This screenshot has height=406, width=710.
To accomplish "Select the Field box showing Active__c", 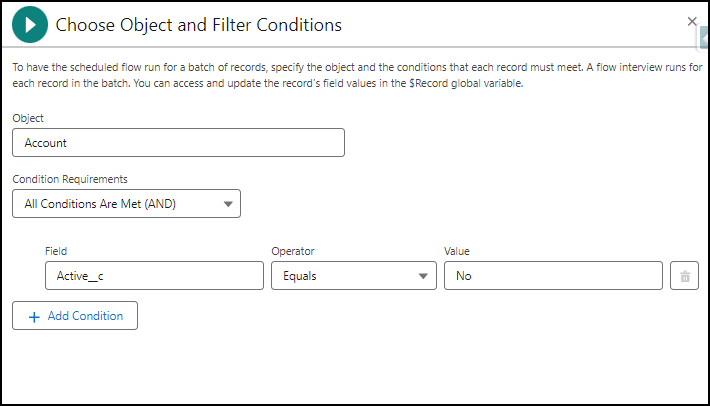I will 154,276.
